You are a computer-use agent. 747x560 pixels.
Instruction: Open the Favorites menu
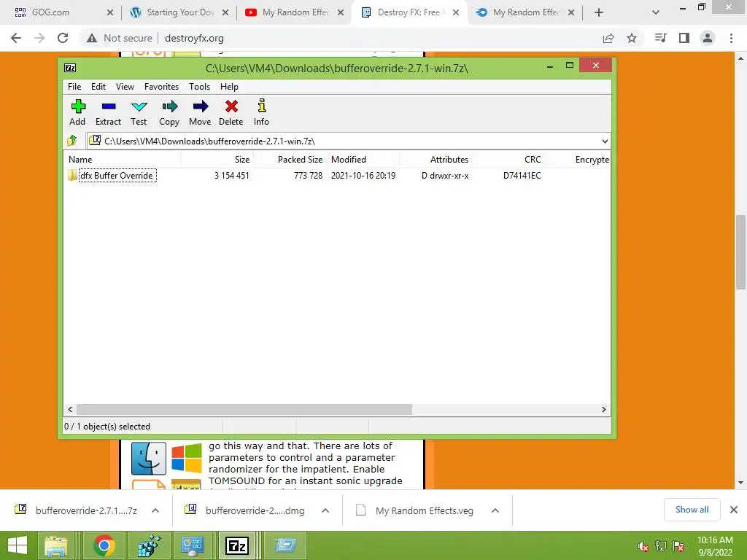tap(161, 87)
